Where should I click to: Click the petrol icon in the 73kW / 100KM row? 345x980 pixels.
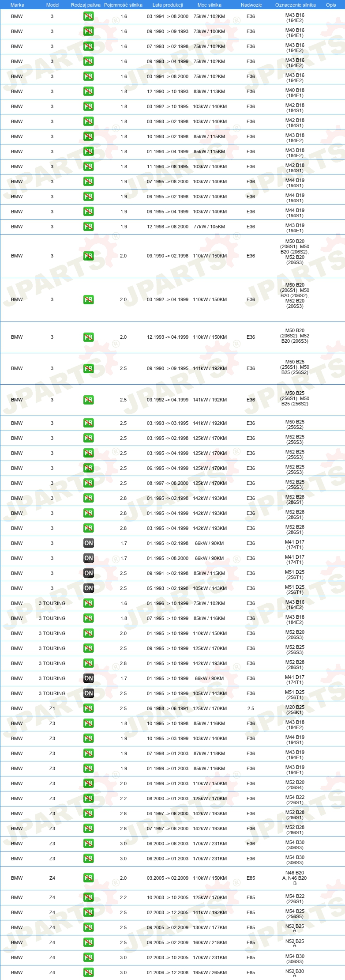click(x=88, y=31)
